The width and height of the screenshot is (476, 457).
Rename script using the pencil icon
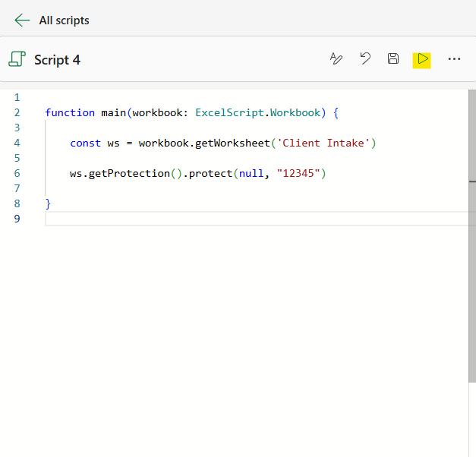click(336, 58)
